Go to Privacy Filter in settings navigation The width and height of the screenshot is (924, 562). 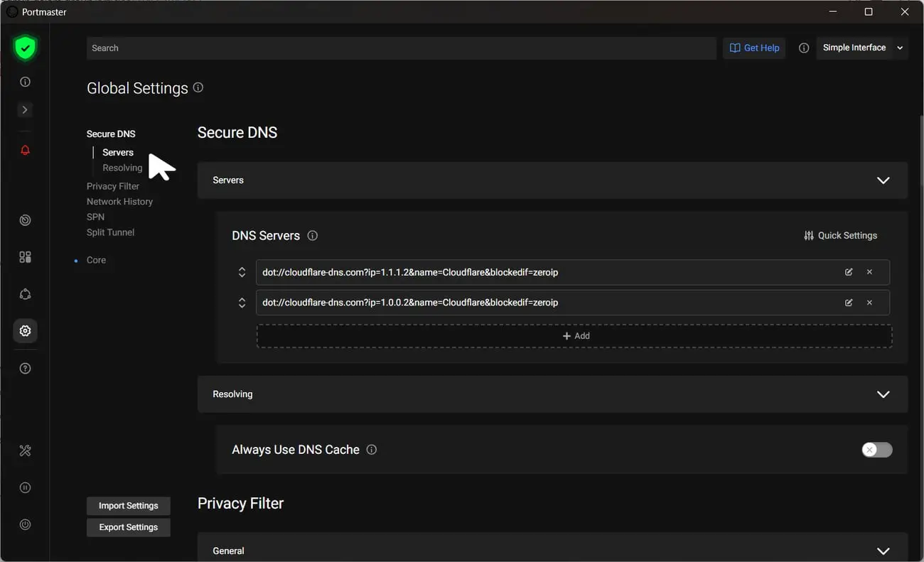pyautogui.click(x=113, y=186)
